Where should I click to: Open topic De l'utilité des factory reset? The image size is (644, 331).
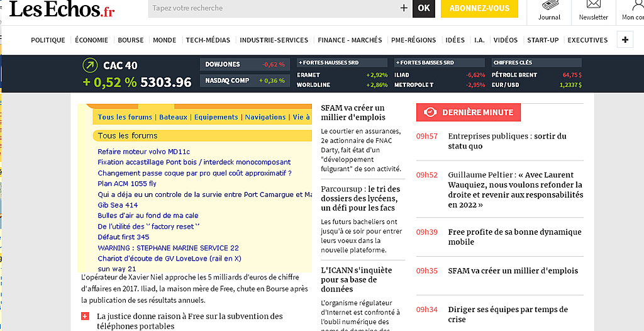click(x=148, y=227)
